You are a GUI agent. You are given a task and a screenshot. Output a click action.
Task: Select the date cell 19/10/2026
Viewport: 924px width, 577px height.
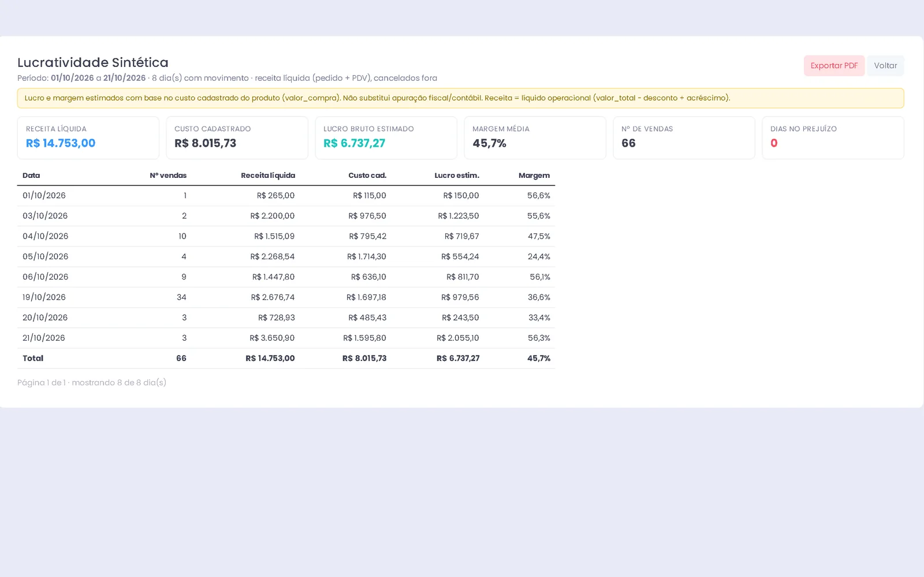point(44,297)
